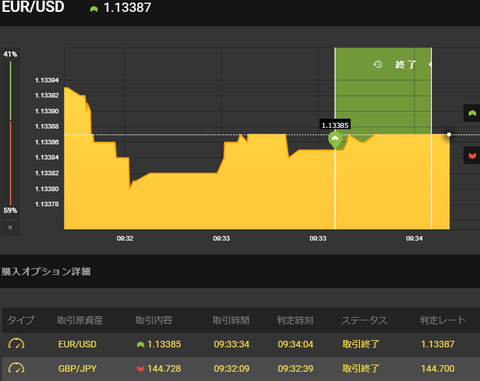Click the 1.13390 price axis label
Image resolution: width=480 pixels, height=381 pixels.
click(47, 111)
